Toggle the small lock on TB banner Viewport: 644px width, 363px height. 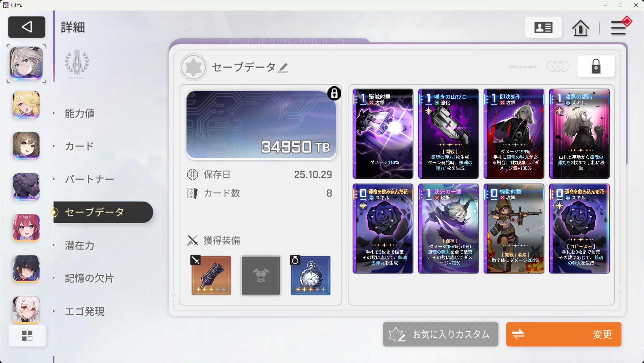click(334, 93)
